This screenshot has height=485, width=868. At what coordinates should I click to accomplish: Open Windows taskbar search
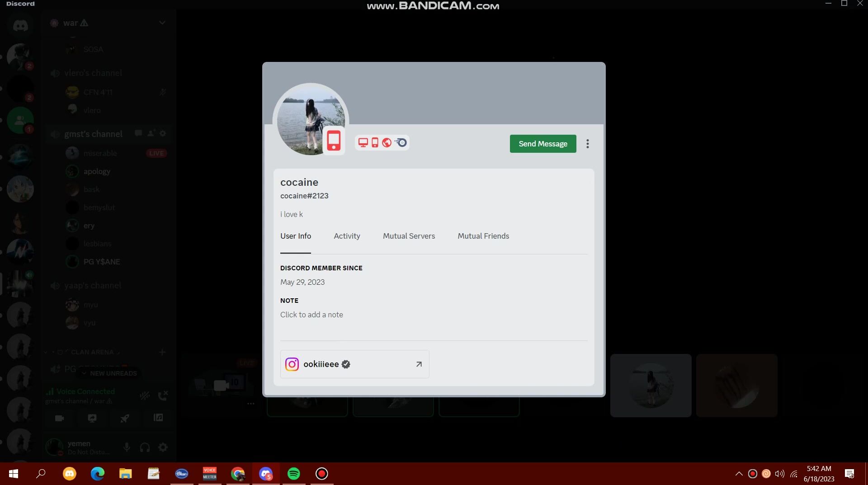[x=41, y=474]
